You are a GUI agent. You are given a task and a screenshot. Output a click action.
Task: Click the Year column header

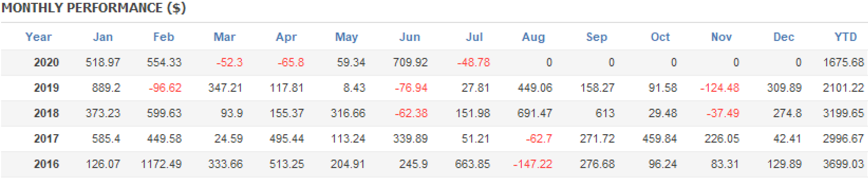38,37
